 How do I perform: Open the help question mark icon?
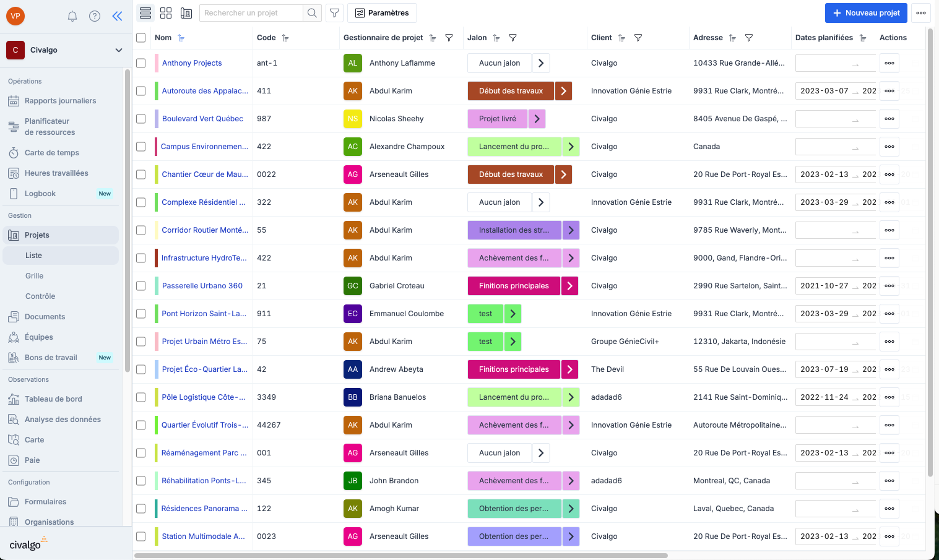(x=95, y=16)
